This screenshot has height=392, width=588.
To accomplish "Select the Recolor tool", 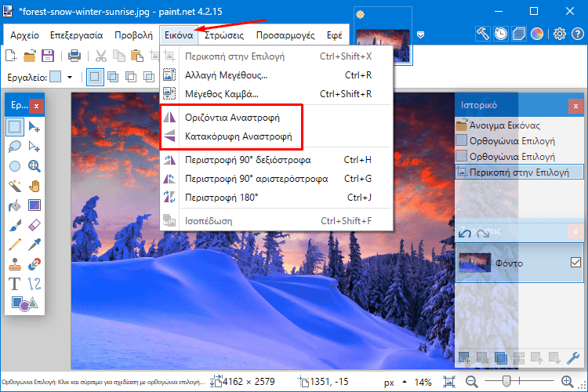I will (x=34, y=264).
